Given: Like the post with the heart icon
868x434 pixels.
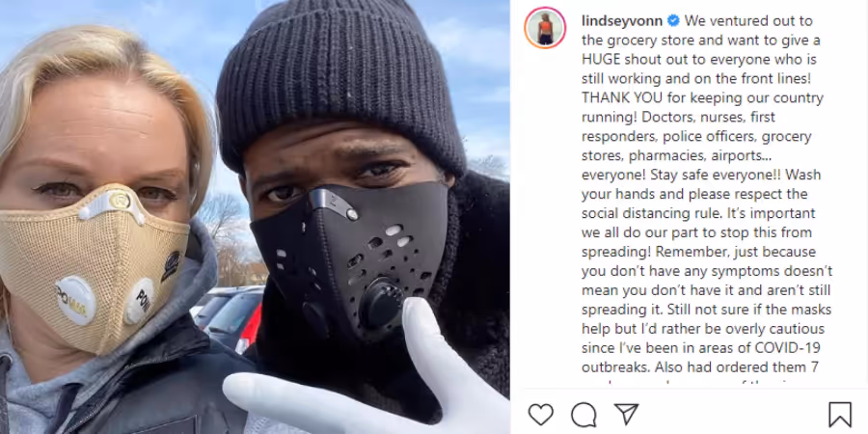Looking at the screenshot, I should tap(541, 414).
